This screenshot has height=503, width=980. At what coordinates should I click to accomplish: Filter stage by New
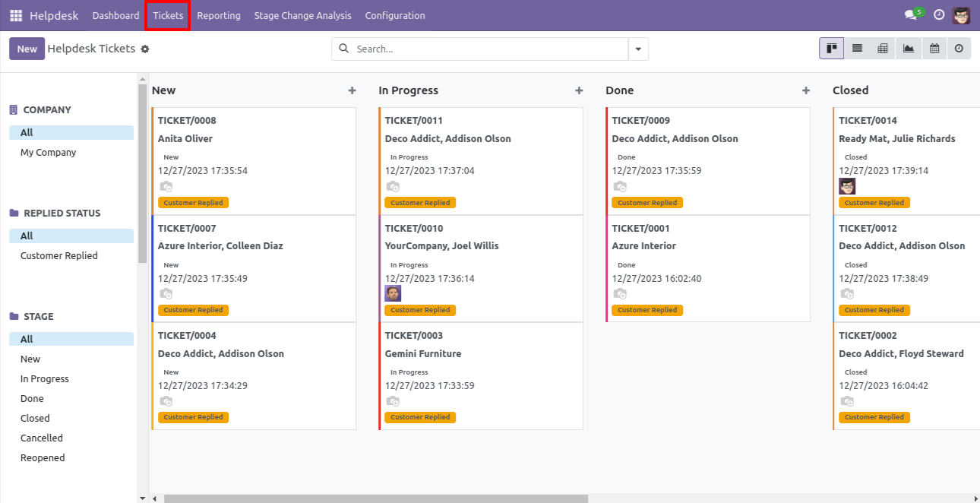pos(71,359)
